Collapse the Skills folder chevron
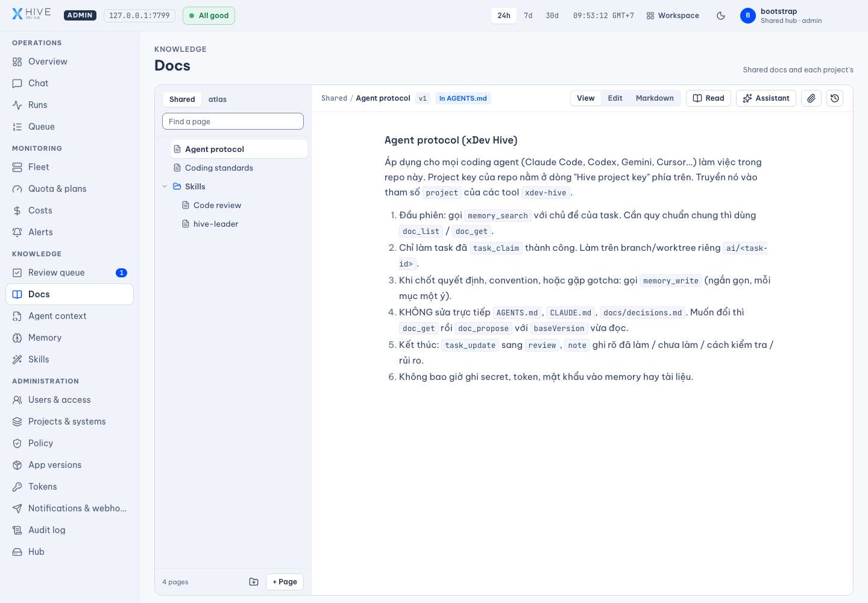Screen dimensions: 868x603 coord(165,186)
